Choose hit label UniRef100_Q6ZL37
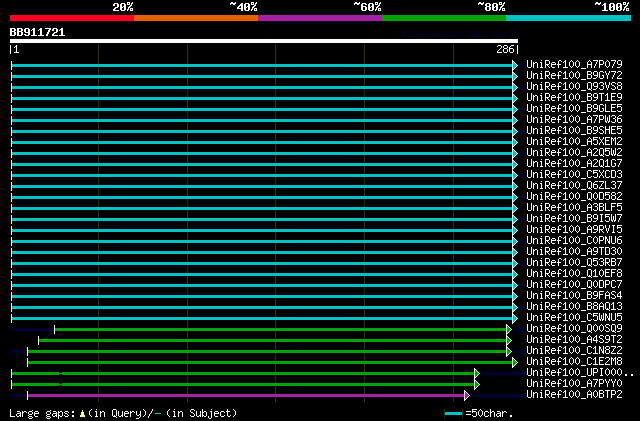 click(574, 186)
